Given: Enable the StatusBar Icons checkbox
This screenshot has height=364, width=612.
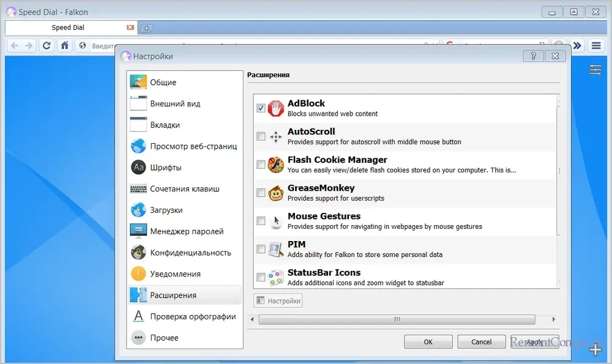Looking at the screenshot, I should point(261,277).
